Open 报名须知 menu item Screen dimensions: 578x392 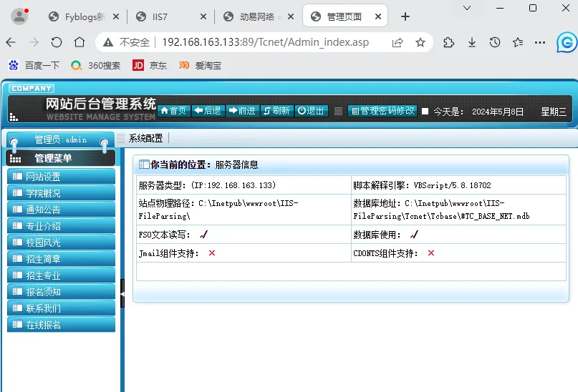click(61, 292)
